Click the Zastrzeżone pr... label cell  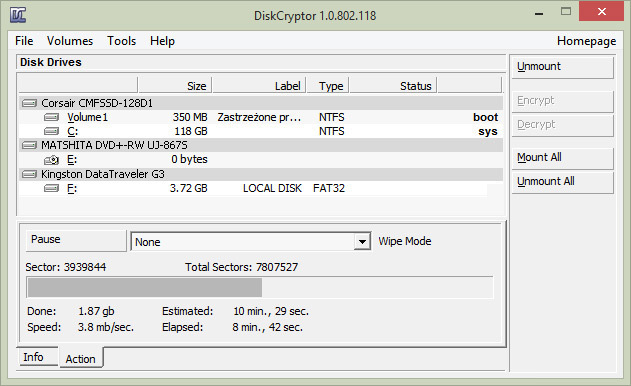(259, 117)
